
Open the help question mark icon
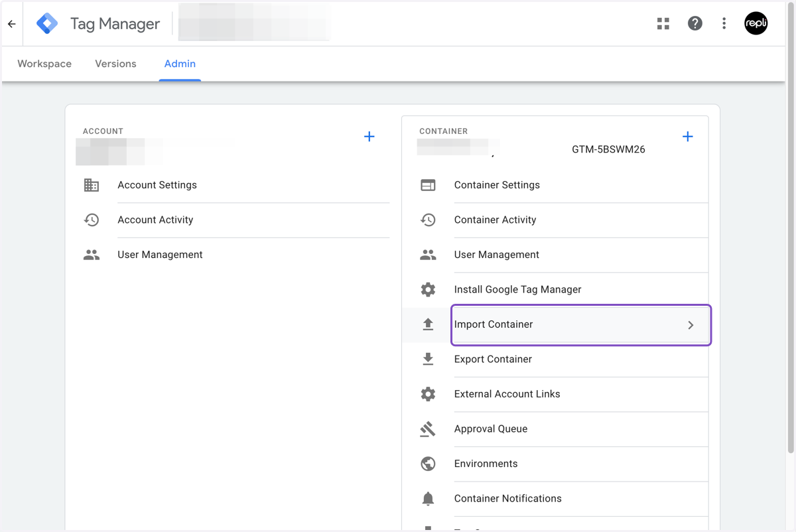(x=695, y=24)
